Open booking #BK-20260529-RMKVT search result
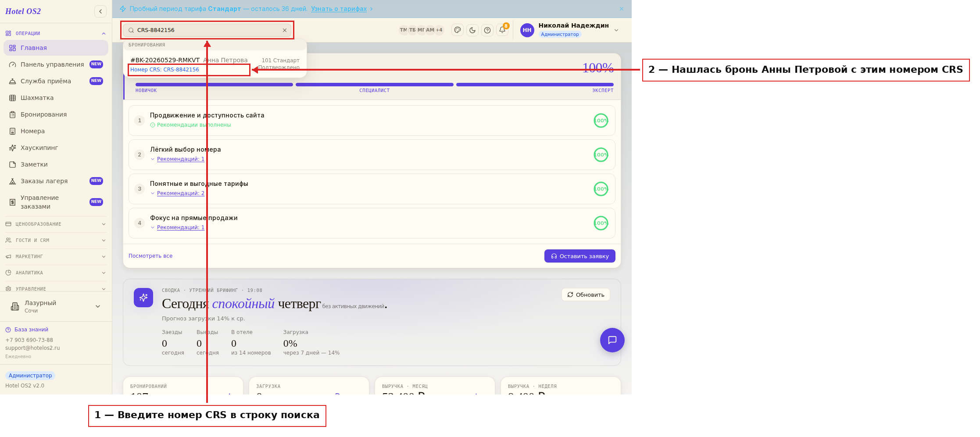 click(215, 64)
